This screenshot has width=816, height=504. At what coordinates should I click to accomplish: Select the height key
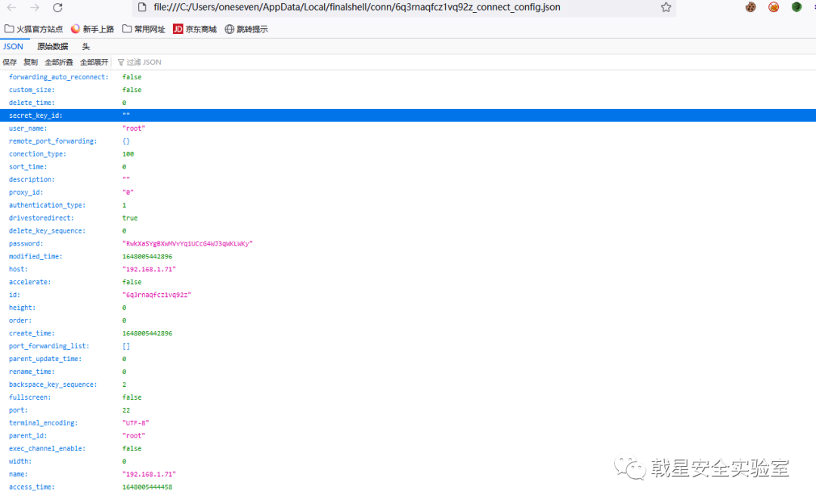[23, 308]
